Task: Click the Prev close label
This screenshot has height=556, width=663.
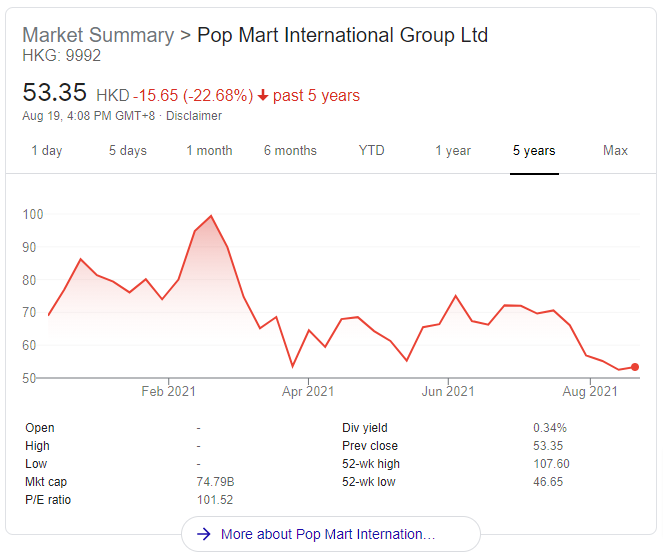Action: coord(370,446)
